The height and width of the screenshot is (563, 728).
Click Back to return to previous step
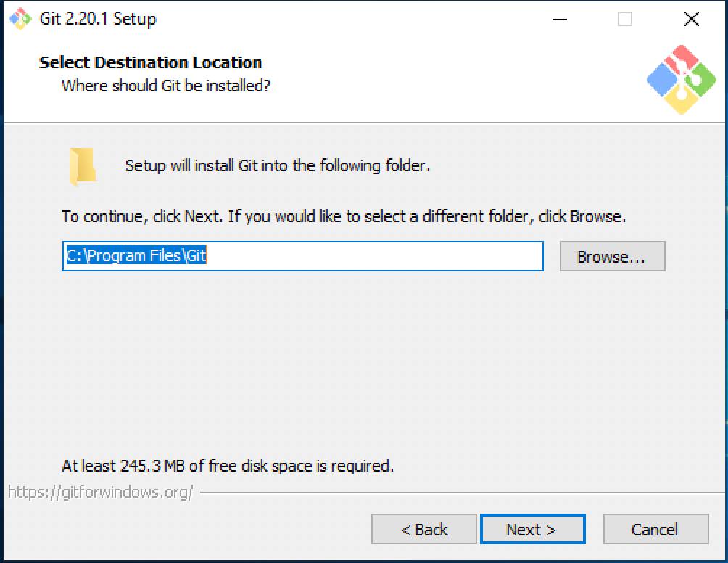(423, 529)
